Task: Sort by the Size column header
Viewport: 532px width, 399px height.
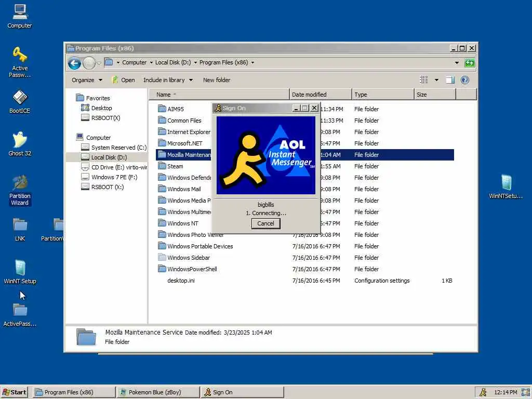Action: (x=435, y=95)
